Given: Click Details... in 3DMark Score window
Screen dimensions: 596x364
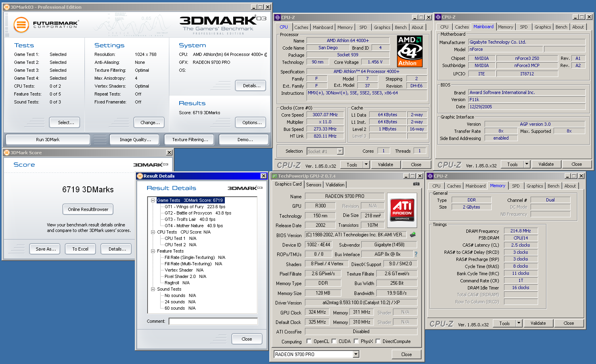Looking at the screenshot, I should coord(117,249).
